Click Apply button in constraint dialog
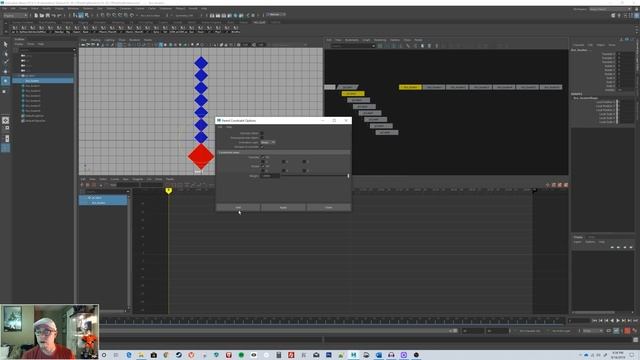The width and height of the screenshot is (640, 360). coord(283,207)
